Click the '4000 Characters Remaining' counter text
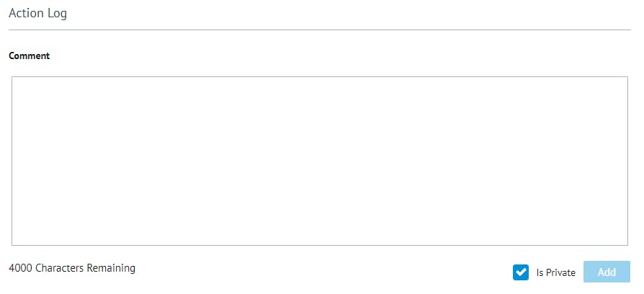This screenshot has height=294, width=644. [72, 268]
